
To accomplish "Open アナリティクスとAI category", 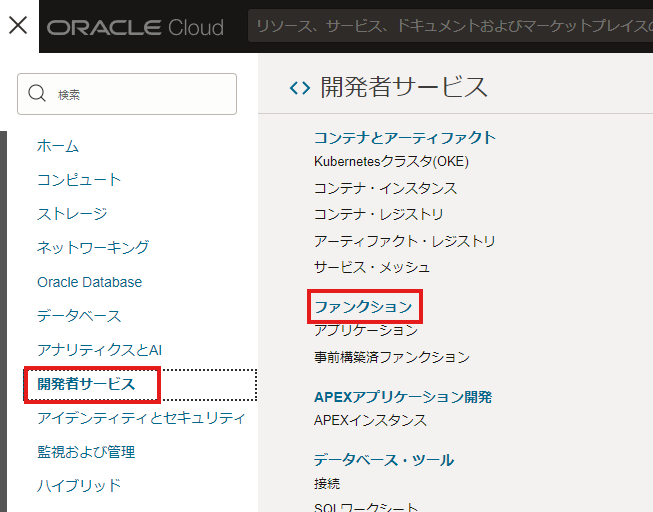I will (100, 350).
